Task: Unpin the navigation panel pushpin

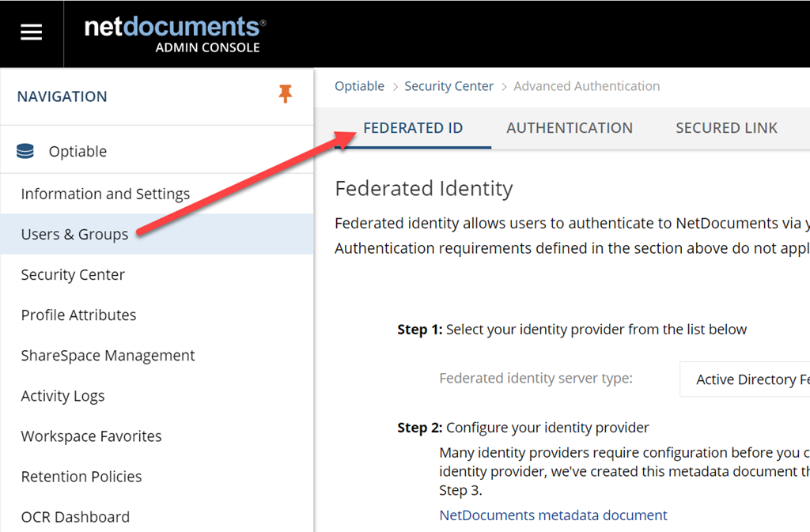Action: (285, 94)
